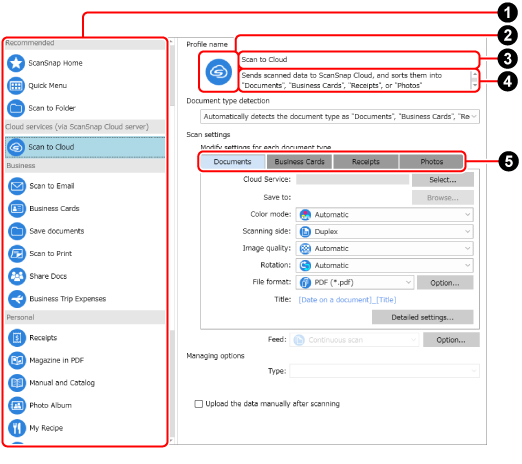The image size is (522, 464).
Task: Choose the Photo Album icon
Action: click(17, 405)
